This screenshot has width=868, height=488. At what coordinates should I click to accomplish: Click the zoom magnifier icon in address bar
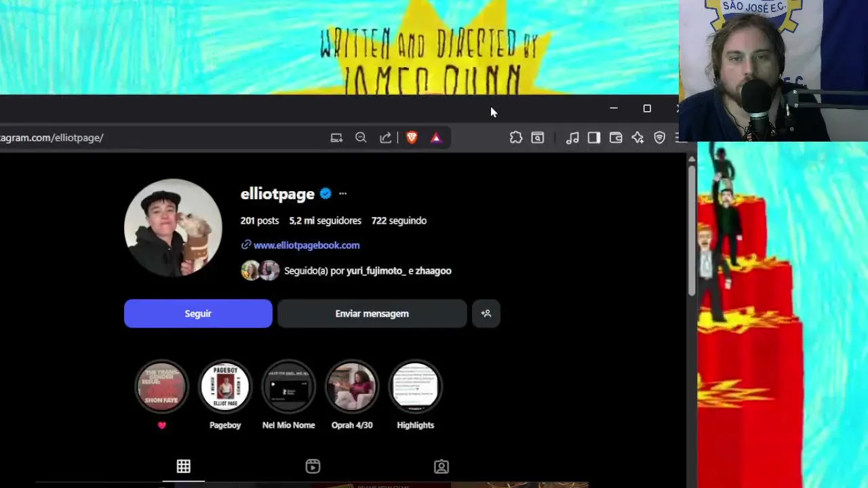pyautogui.click(x=361, y=138)
